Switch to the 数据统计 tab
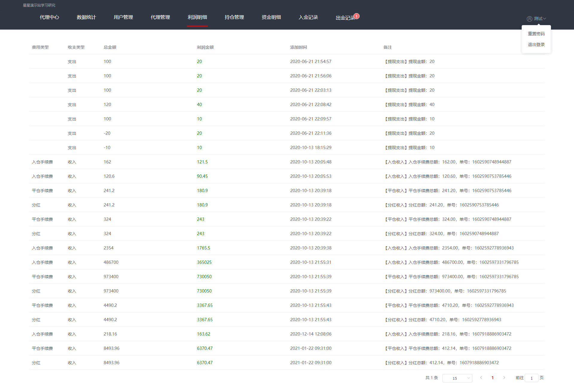Viewport: 574px width, 392px height. pos(86,17)
